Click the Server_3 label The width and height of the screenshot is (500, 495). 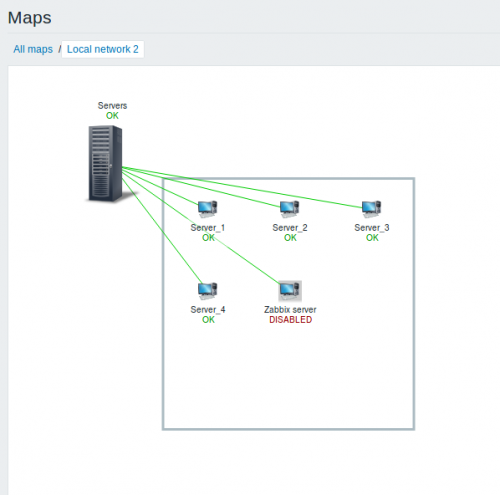tap(372, 228)
